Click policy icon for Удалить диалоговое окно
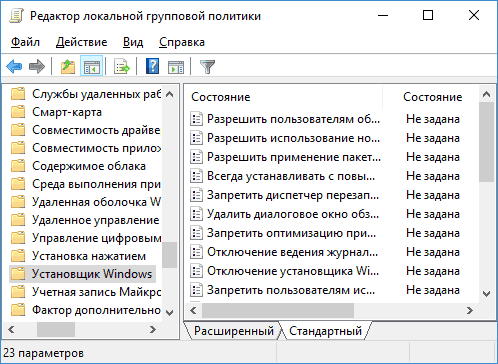The width and height of the screenshot is (498, 364). tap(196, 214)
